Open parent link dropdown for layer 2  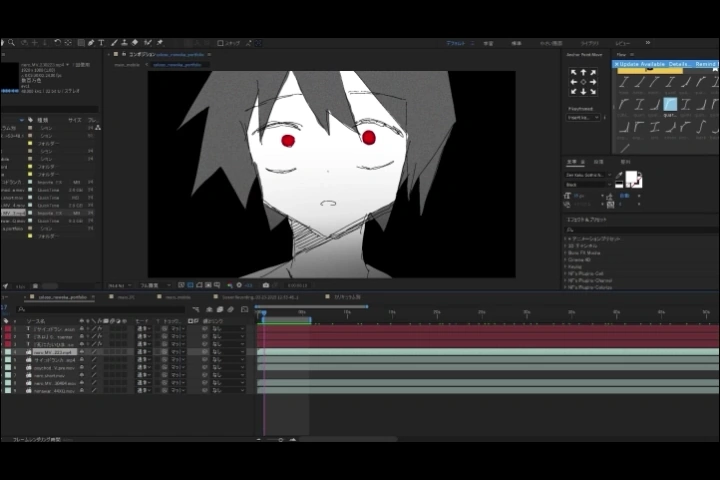[x=228, y=337]
